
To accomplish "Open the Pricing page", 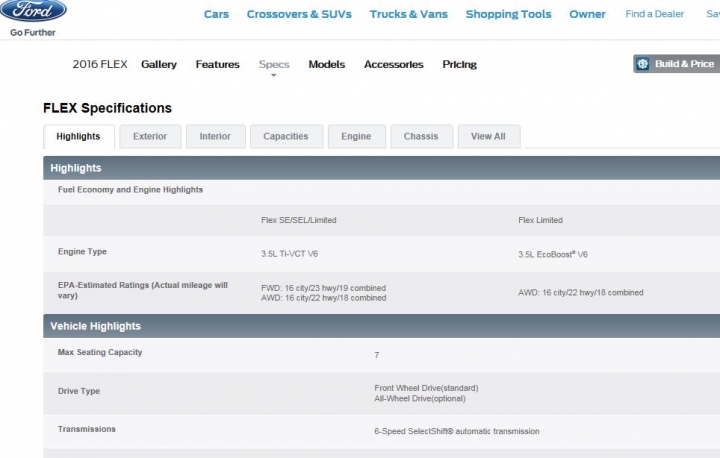I will [459, 64].
